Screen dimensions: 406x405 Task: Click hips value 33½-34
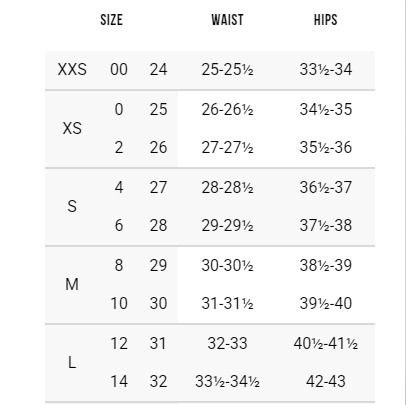(326, 70)
